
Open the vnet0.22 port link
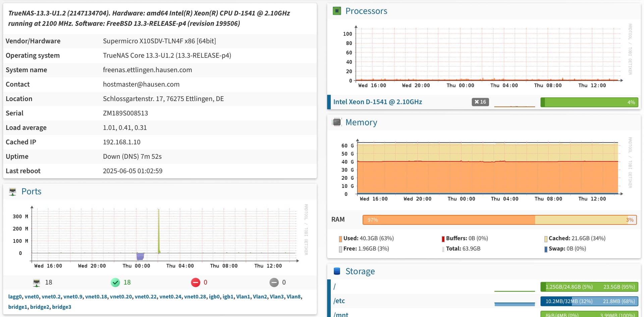pos(146,297)
